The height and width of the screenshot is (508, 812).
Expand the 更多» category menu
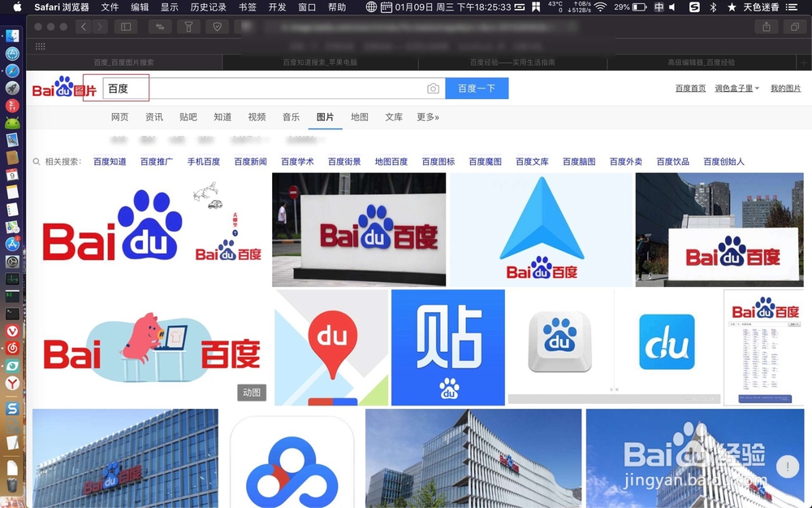click(428, 117)
